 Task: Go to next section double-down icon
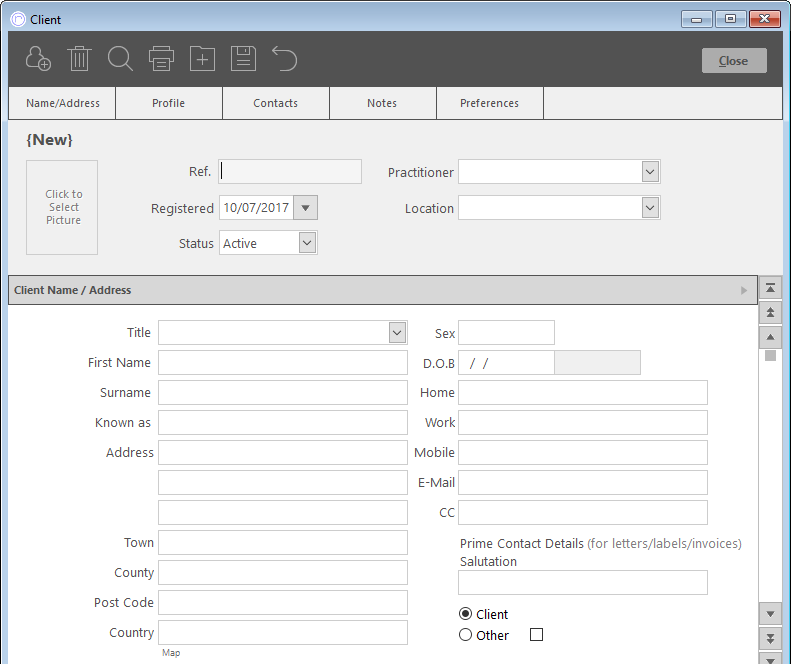tap(770, 638)
